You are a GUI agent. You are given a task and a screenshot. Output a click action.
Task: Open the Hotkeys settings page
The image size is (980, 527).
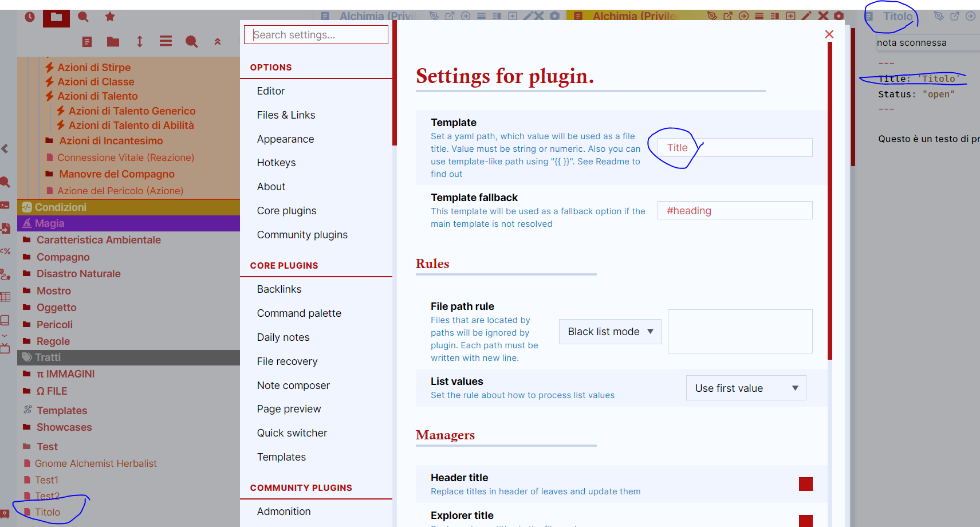(276, 162)
